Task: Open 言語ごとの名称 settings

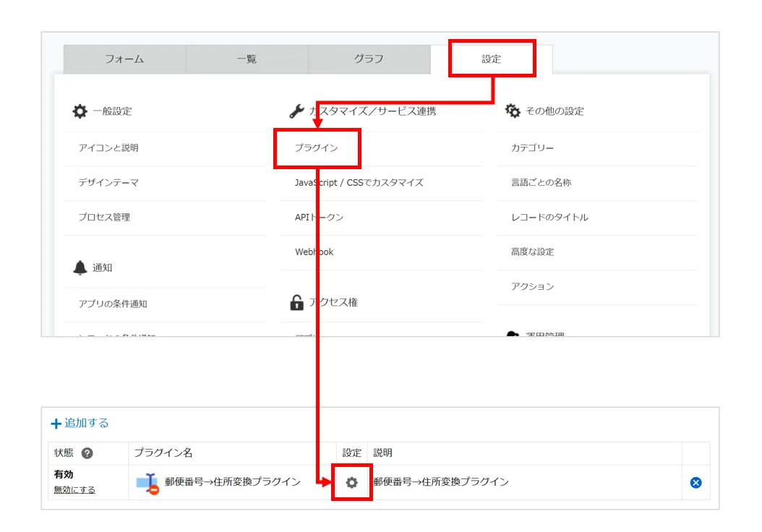Action: [541, 182]
